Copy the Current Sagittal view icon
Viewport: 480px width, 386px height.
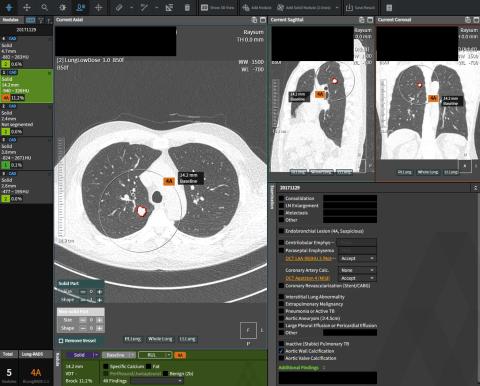tap(362, 20)
